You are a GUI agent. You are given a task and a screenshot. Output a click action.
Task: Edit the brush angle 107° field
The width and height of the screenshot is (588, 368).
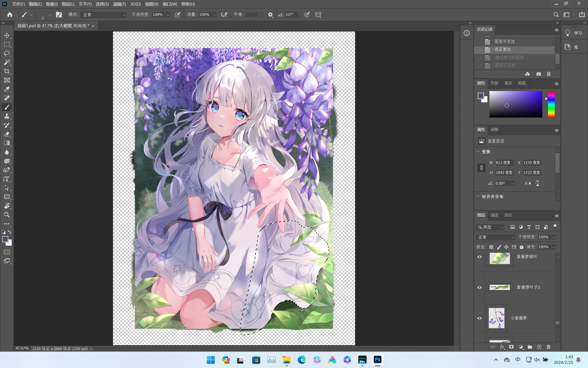pyautogui.click(x=291, y=14)
